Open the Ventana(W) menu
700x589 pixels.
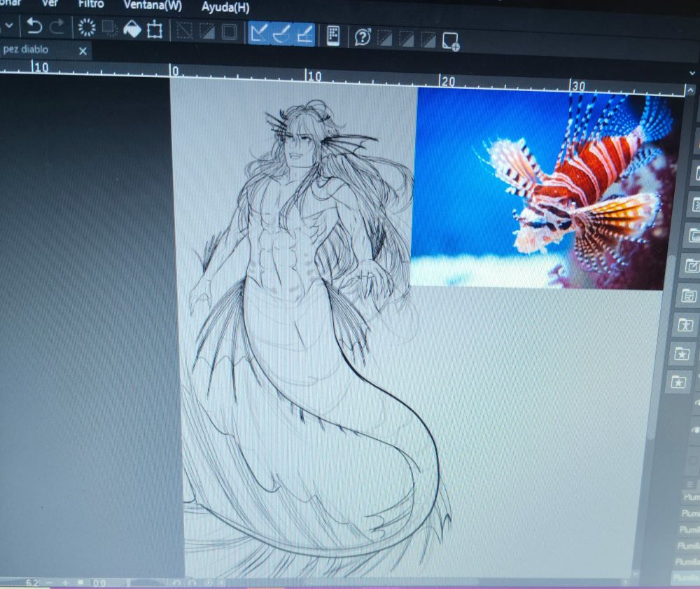coord(153,6)
